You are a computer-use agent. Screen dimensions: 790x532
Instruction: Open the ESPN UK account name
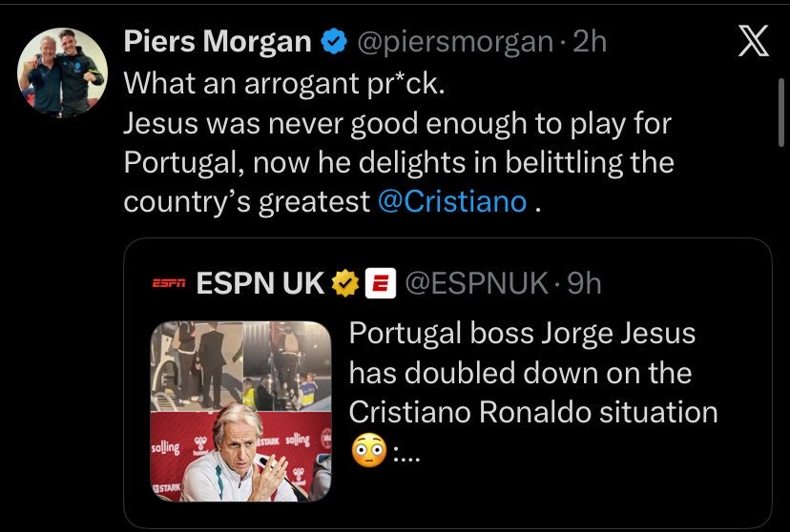pyautogui.click(x=260, y=283)
